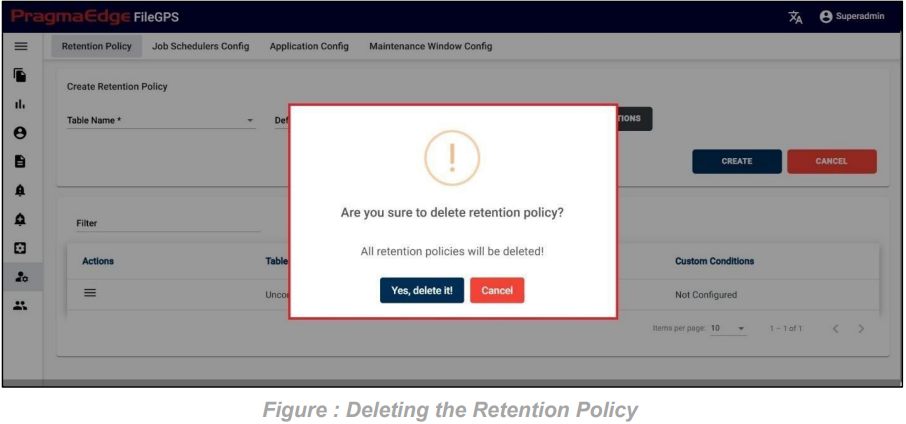This screenshot has height=424, width=906.
Task: Open the bar chart reports icon
Action: pos(21,105)
